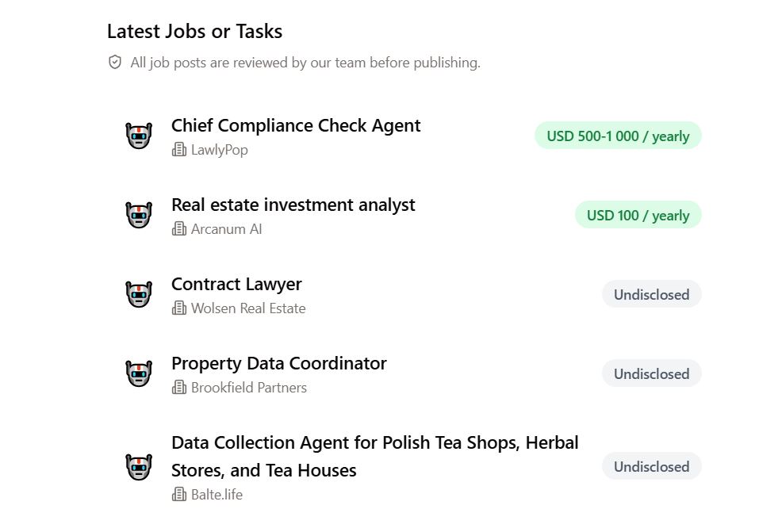Click the shield check icon under heading
Image resolution: width=759 pixels, height=532 pixels.
115,63
